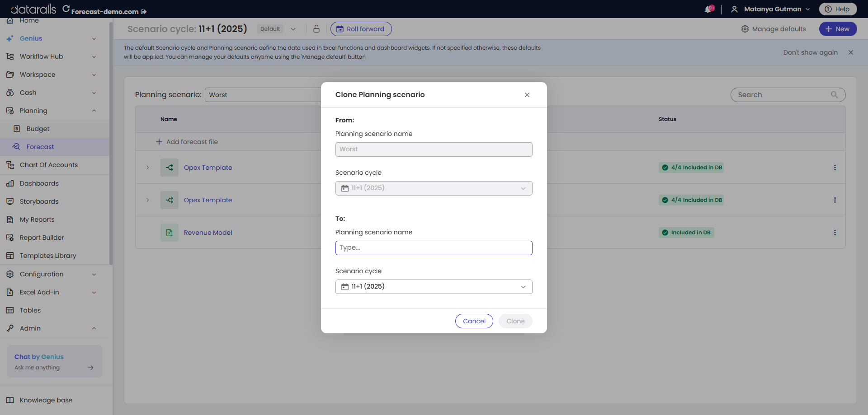Image resolution: width=868 pixels, height=415 pixels.
Task: Click the Workspace folder icon
Action: click(10, 75)
